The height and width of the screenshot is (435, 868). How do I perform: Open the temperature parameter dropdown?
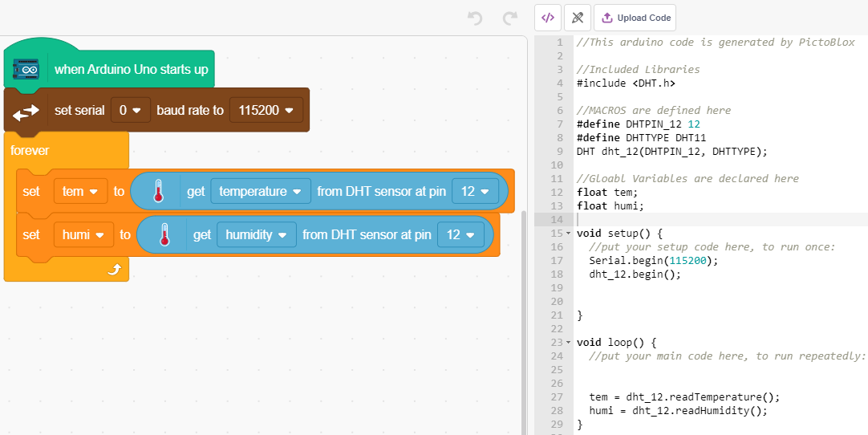click(x=261, y=191)
